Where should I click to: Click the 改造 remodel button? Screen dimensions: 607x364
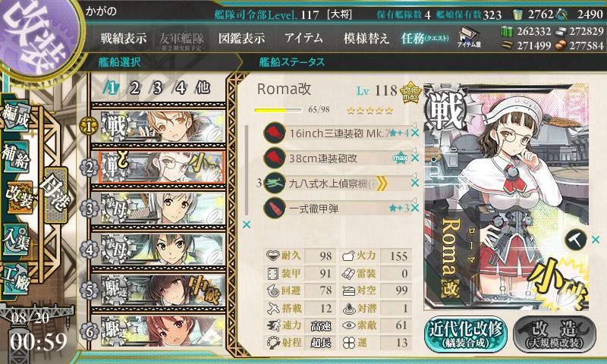(x=555, y=334)
